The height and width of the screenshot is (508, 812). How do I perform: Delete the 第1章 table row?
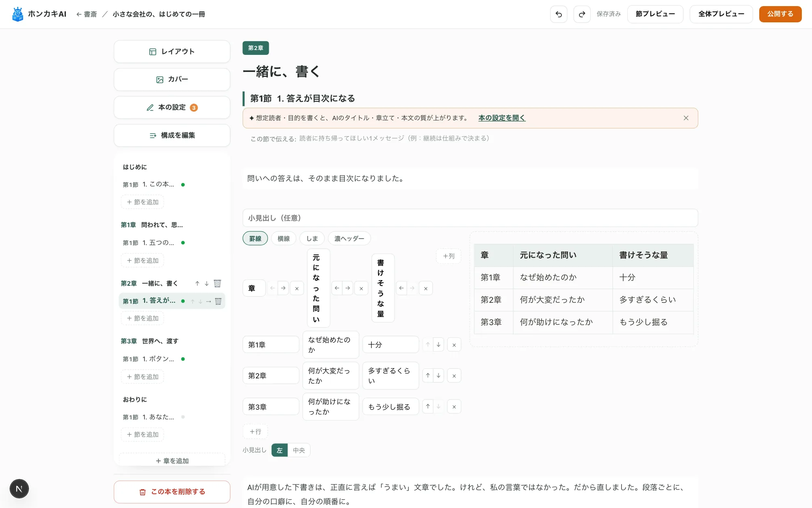point(454,345)
